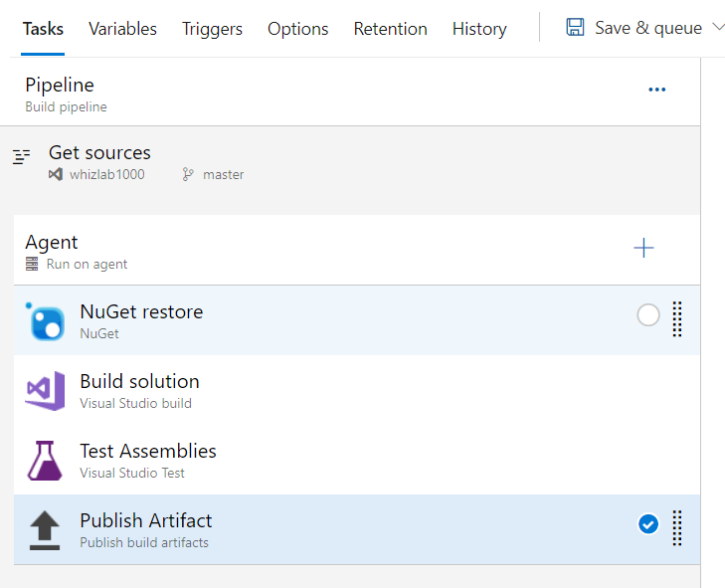Open the Pipeline more options ellipsis menu
Image resolution: width=725 pixels, height=588 pixels.
pyautogui.click(x=656, y=90)
